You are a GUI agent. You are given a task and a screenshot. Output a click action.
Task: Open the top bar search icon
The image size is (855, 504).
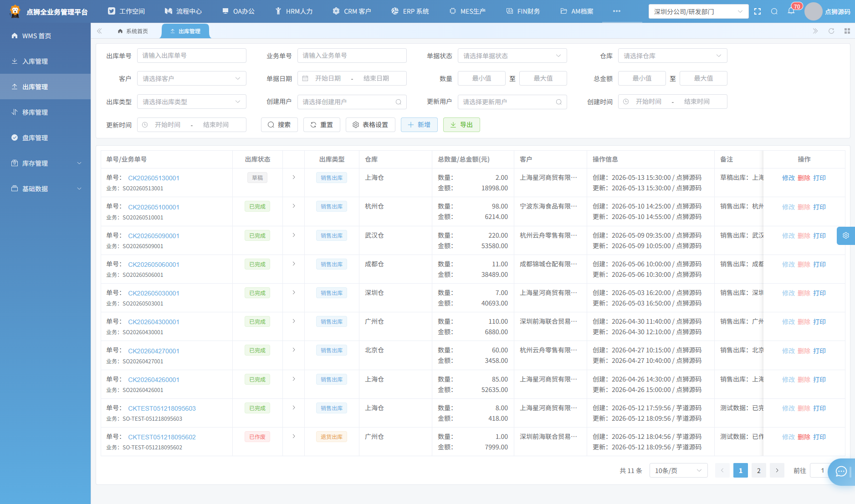pyautogui.click(x=774, y=11)
